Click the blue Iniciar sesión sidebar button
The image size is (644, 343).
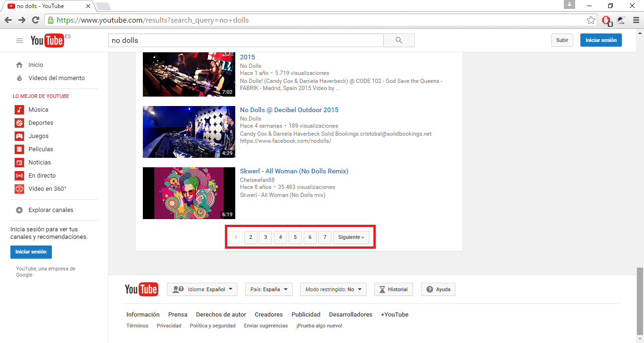tap(31, 252)
